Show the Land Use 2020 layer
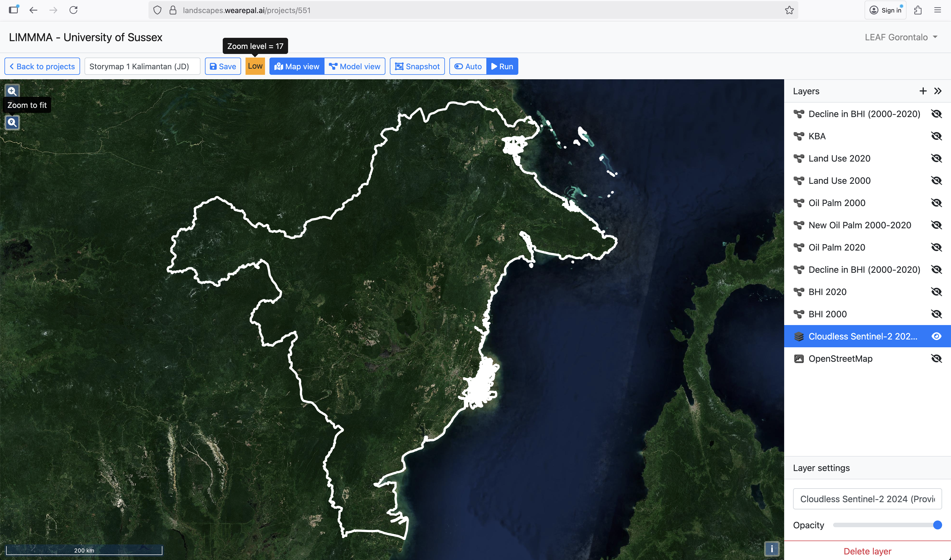The width and height of the screenshot is (951, 560). pyautogui.click(x=936, y=158)
